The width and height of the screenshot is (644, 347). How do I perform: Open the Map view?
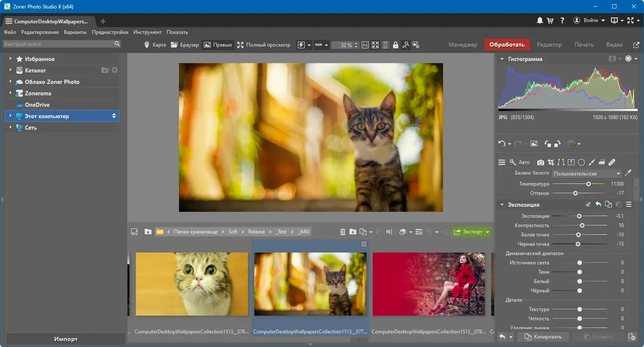click(155, 44)
